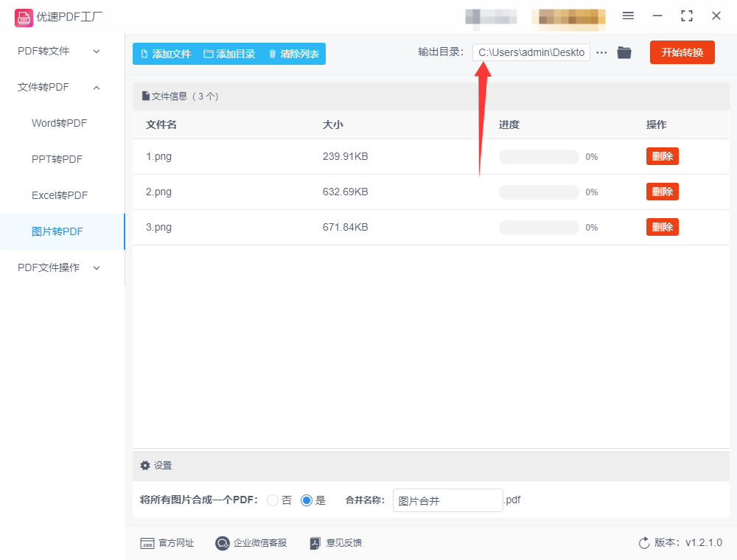
Task: Select the 1.png file name
Action: [158, 156]
